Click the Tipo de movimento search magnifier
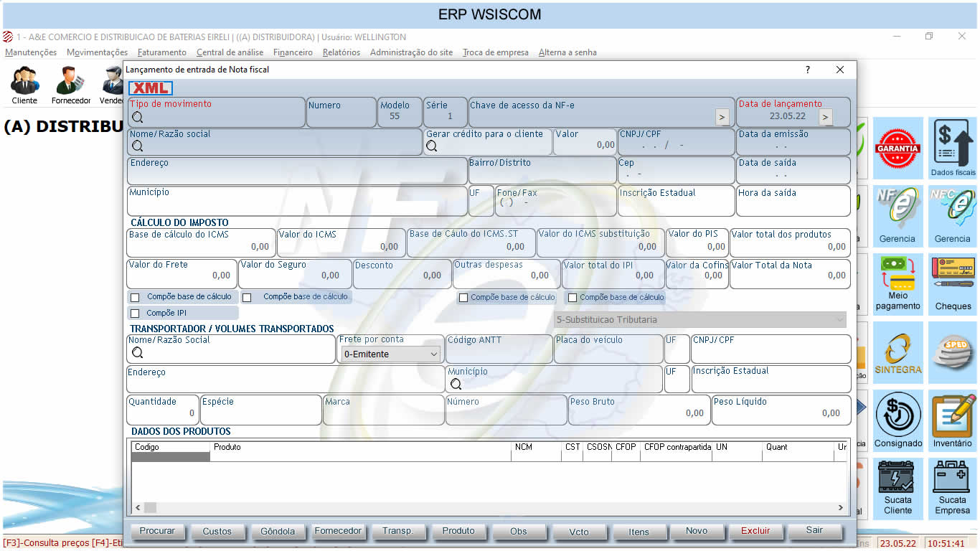The height and width of the screenshot is (551, 980). pos(138,118)
